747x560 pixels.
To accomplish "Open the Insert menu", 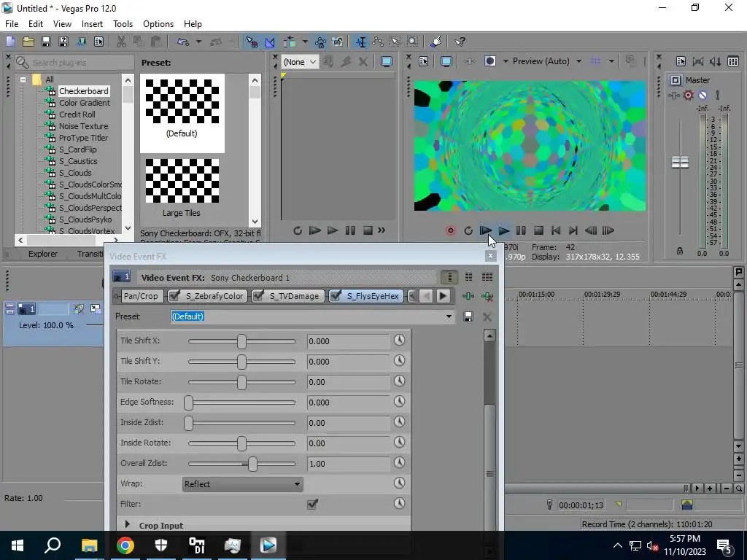I will pyautogui.click(x=92, y=24).
